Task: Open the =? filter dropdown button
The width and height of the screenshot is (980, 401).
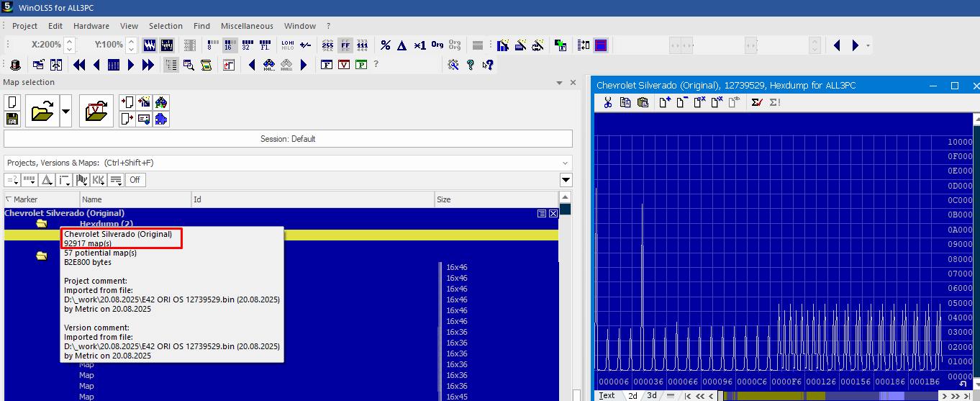Action: tap(12, 180)
